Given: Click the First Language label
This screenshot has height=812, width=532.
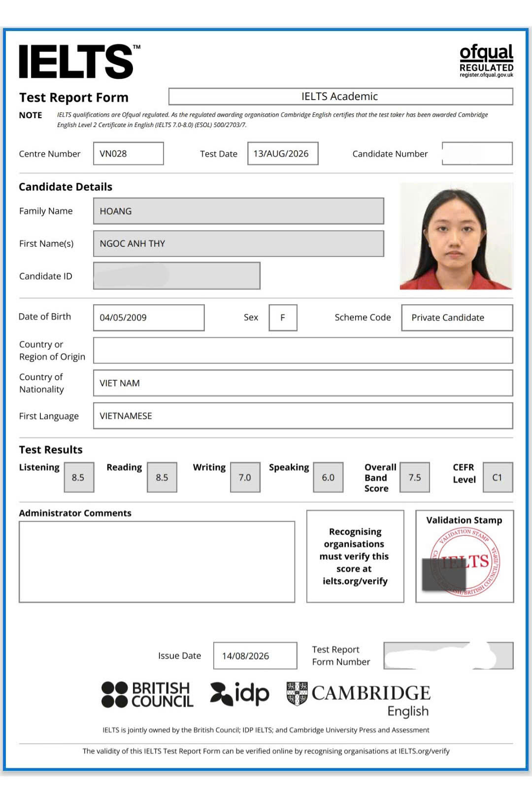Looking at the screenshot, I should [49, 416].
